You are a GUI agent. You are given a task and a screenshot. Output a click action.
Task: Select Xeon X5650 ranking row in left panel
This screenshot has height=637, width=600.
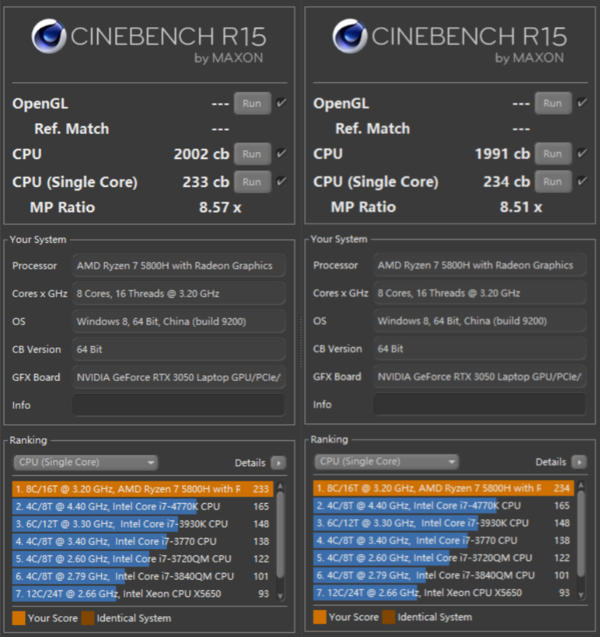(x=143, y=594)
